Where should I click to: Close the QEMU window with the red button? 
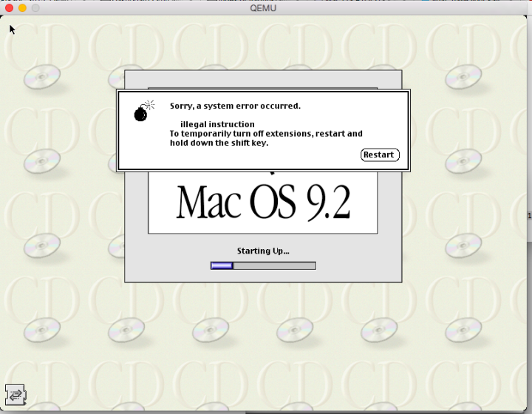[9, 8]
